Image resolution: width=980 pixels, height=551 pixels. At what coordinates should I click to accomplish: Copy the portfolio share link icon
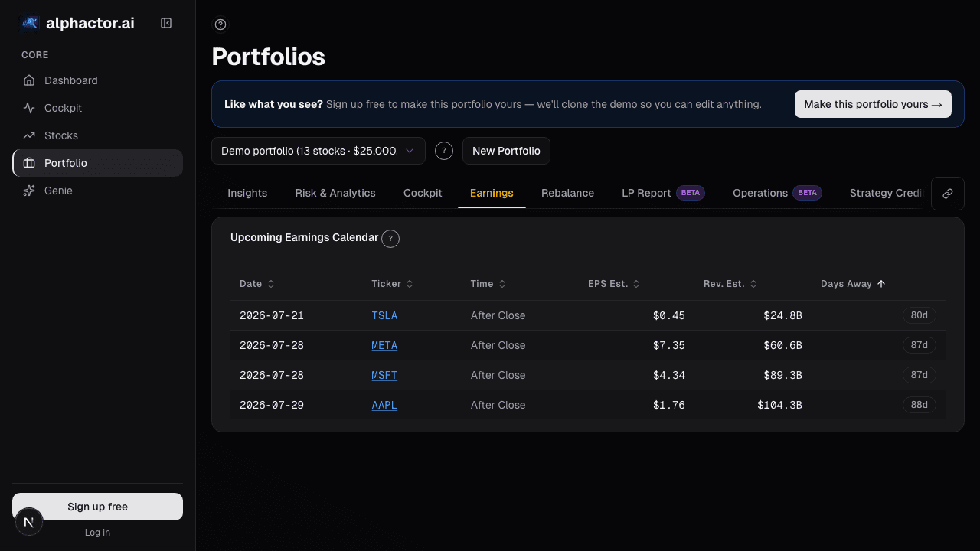[948, 194]
